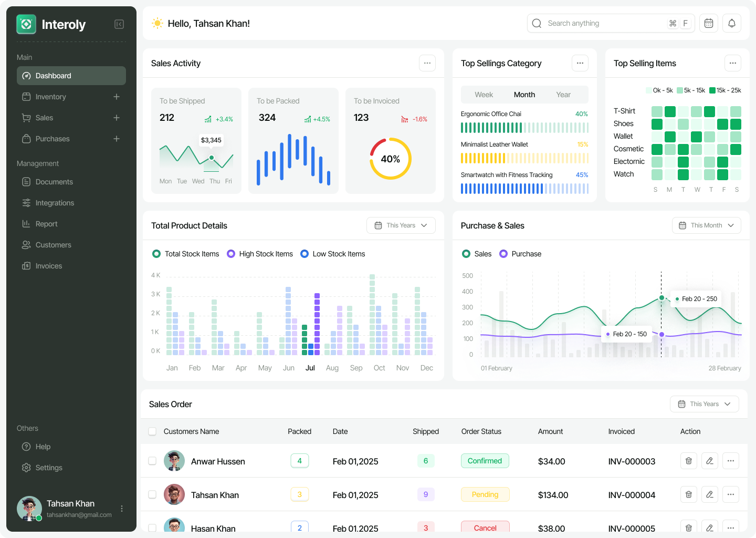The width and height of the screenshot is (756, 538).
Task: Click the Integrations sidebar icon
Action: pos(26,203)
